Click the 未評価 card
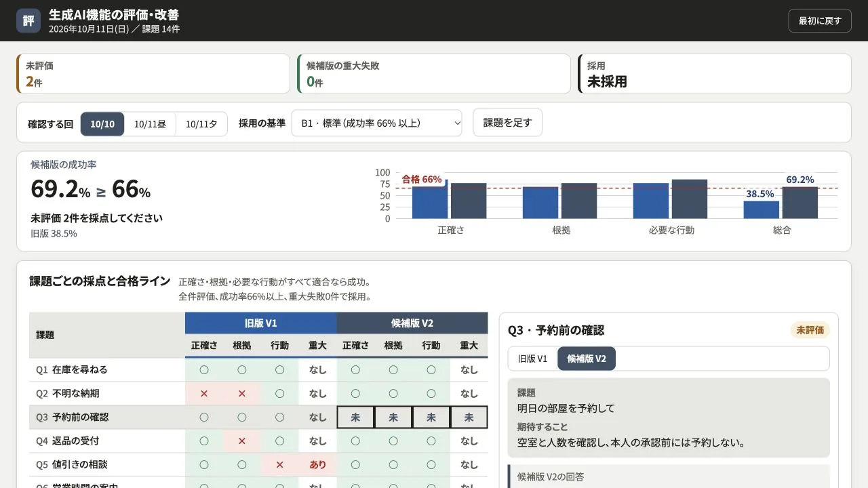 (153, 74)
